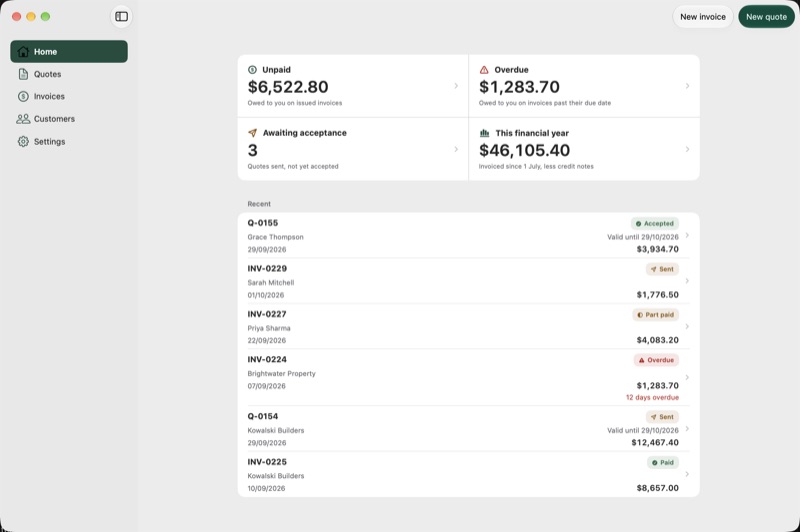
Task: Open Quotes in the sidebar
Action: coord(69,74)
